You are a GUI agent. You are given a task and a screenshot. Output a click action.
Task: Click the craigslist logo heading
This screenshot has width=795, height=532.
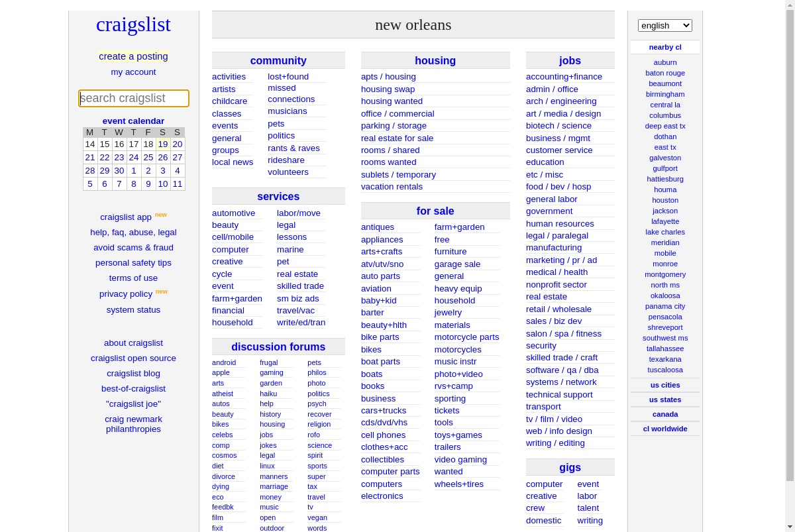point(133,24)
